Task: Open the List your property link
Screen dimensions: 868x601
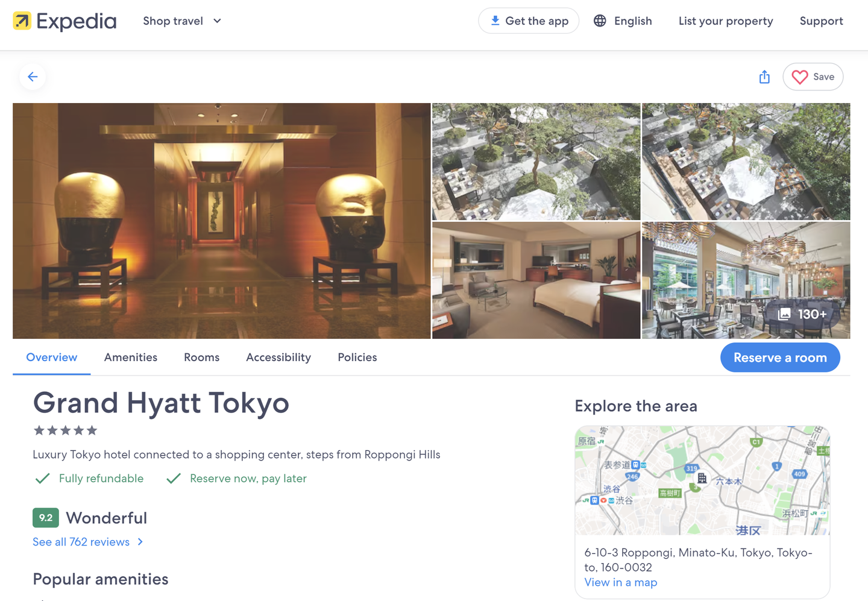Action: point(726,21)
